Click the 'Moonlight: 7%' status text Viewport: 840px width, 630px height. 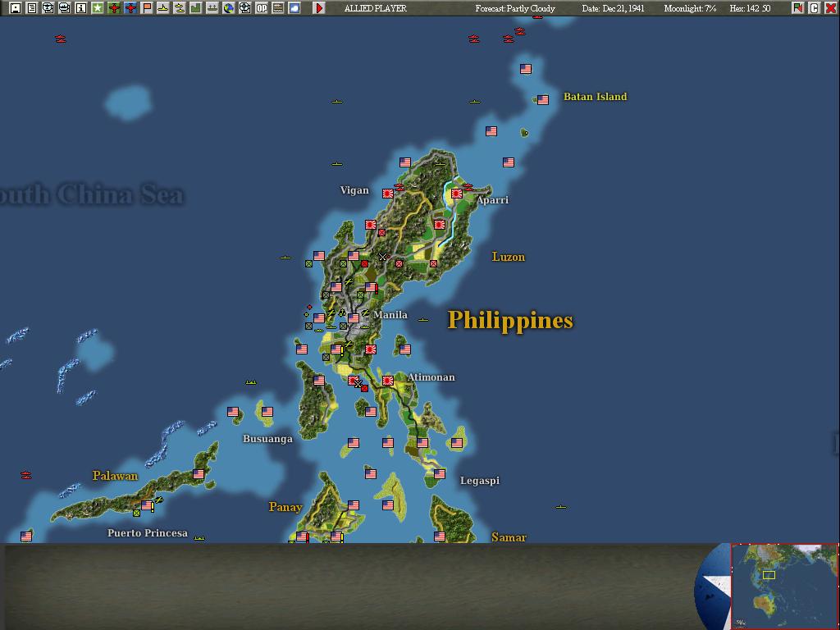690,8
